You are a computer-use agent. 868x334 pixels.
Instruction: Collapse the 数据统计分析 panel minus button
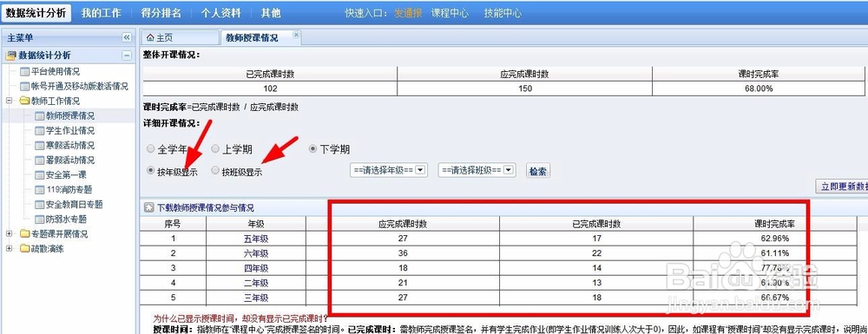tap(127, 56)
